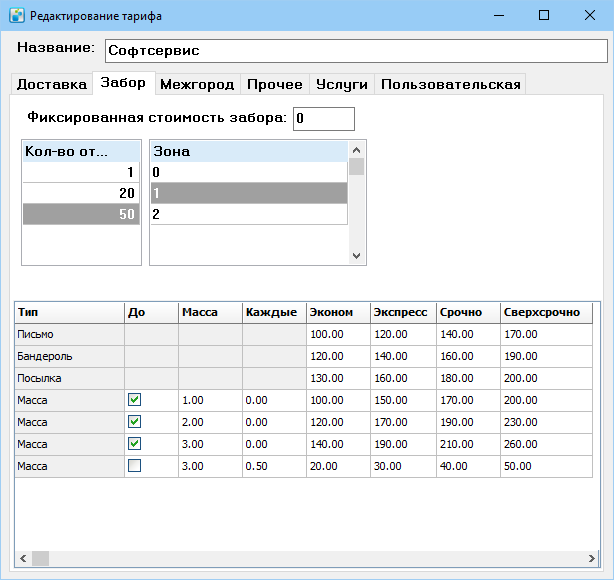The width and height of the screenshot is (614, 580).
Task: Click Зона list scroll up arrow
Action: (x=356, y=150)
